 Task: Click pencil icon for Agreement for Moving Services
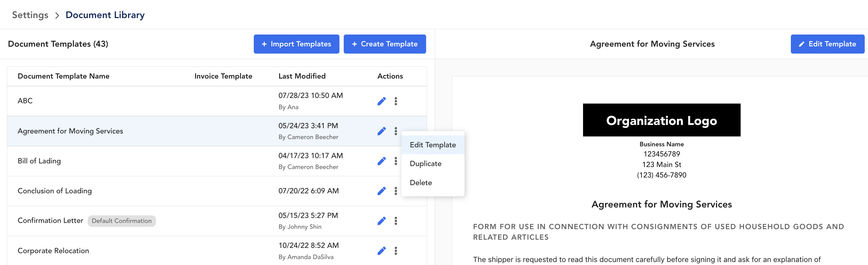(381, 131)
